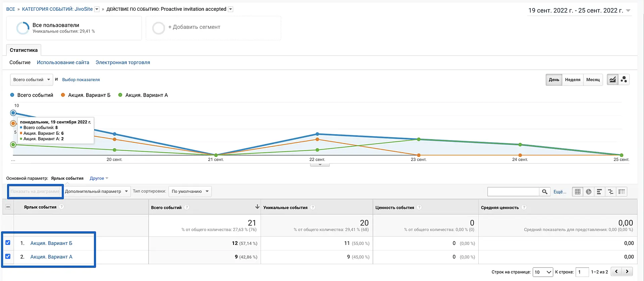Screen dimensions: 644x281
Task: Select the pie chart percentage view
Action: (589, 192)
